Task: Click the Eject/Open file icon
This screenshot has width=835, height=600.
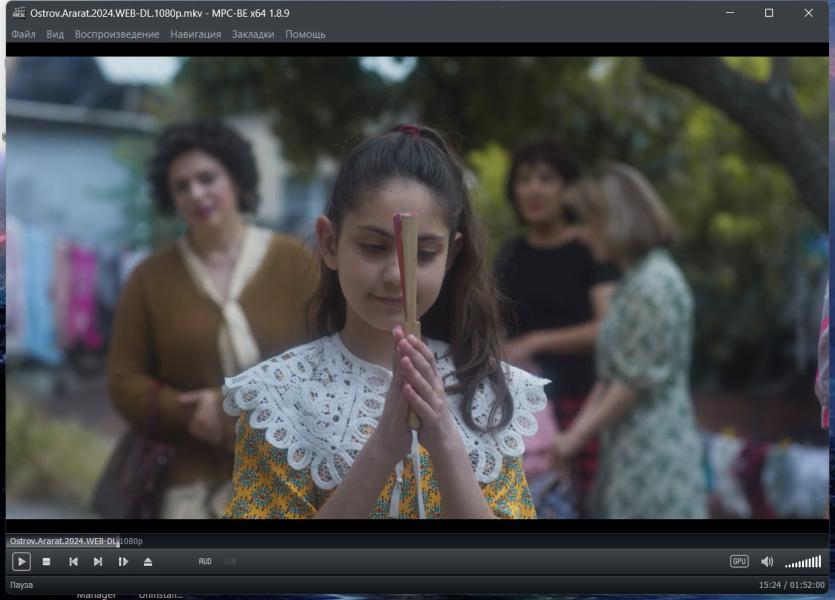Action: (x=148, y=562)
